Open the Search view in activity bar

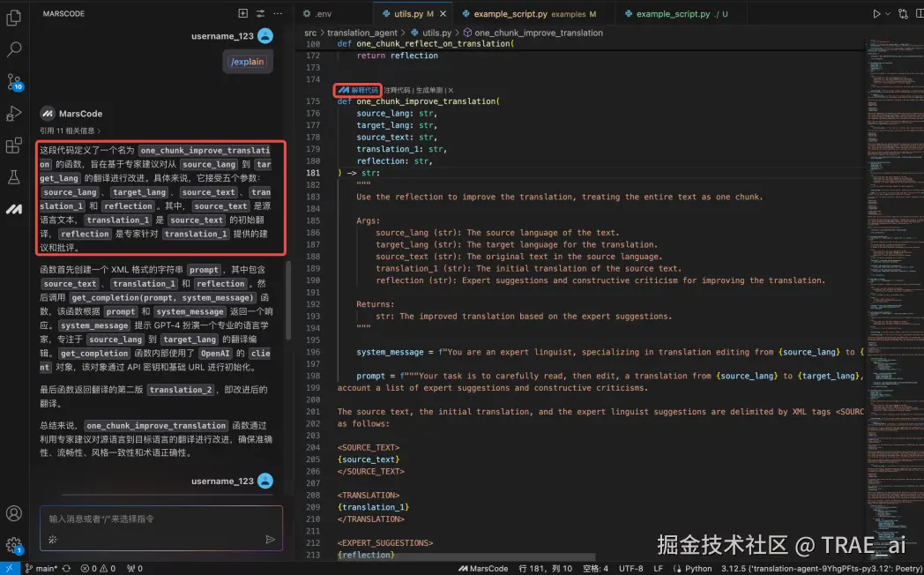(13, 49)
